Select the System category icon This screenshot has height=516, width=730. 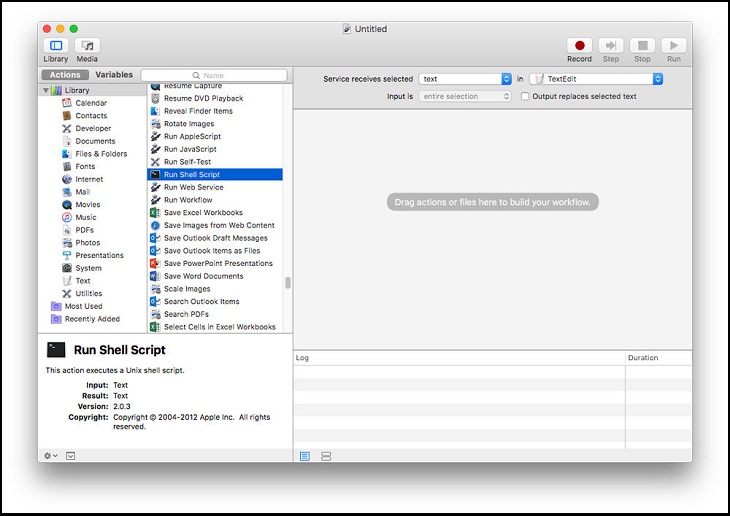pos(67,268)
